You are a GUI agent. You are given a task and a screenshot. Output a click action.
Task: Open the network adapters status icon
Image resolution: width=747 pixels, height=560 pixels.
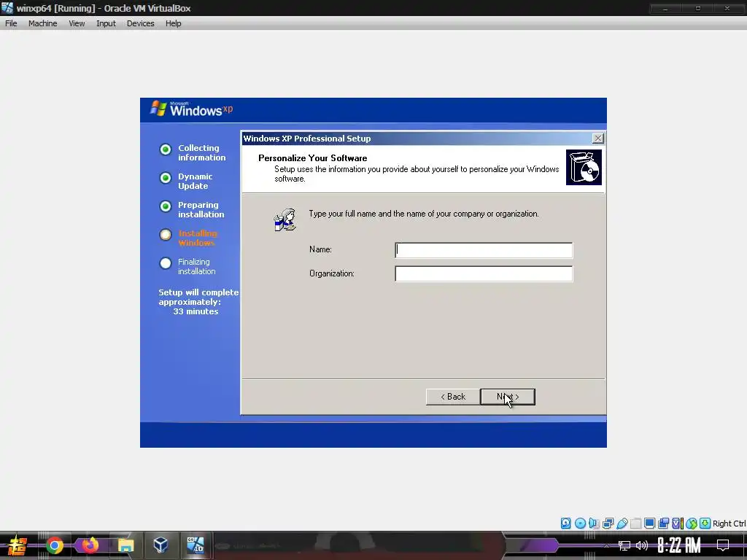608,524
